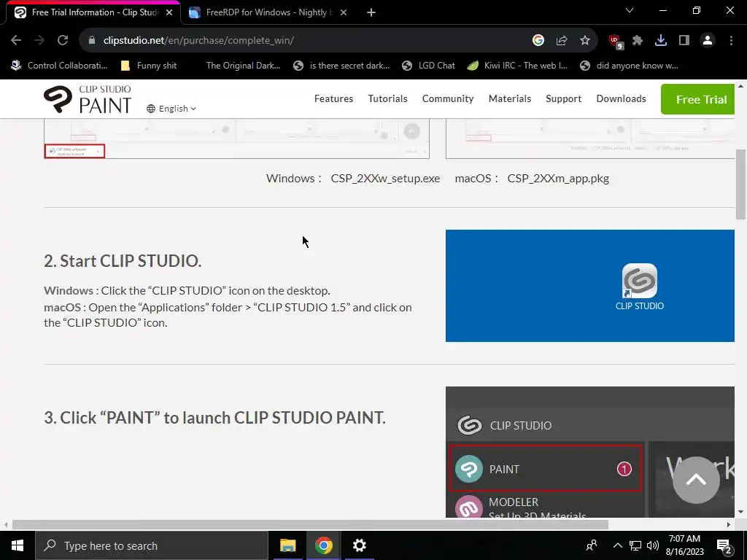Close the FreeRDP for Windows tab
747x560 pixels.
pos(344,12)
